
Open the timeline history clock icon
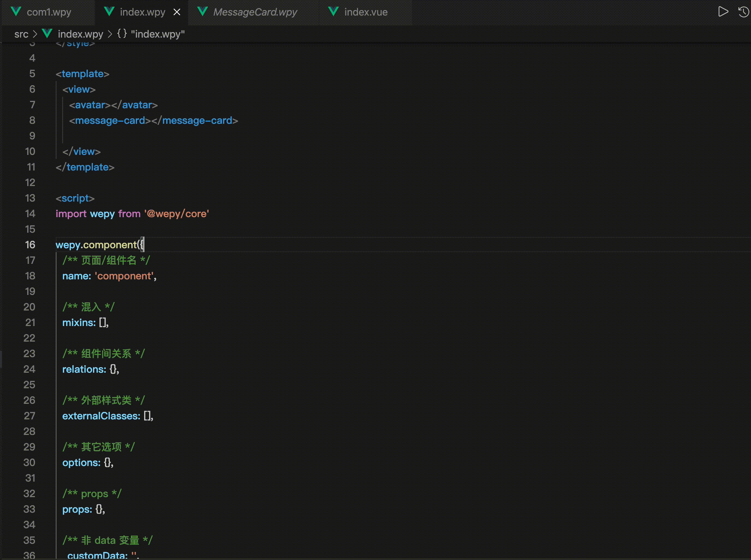pyautogui.click(x=744, y=12)
